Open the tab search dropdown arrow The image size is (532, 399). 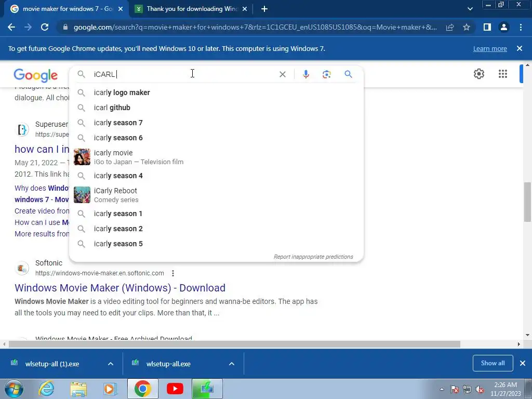tap(470, 9)
